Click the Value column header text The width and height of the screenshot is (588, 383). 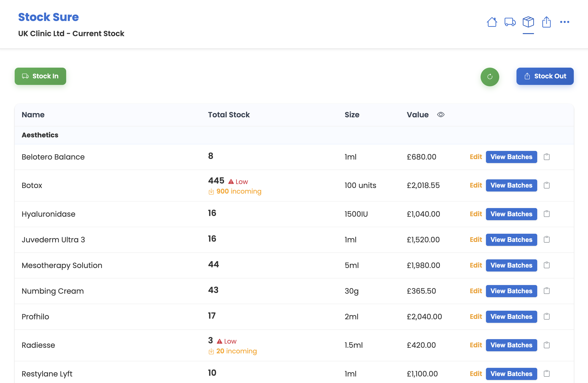417,115
